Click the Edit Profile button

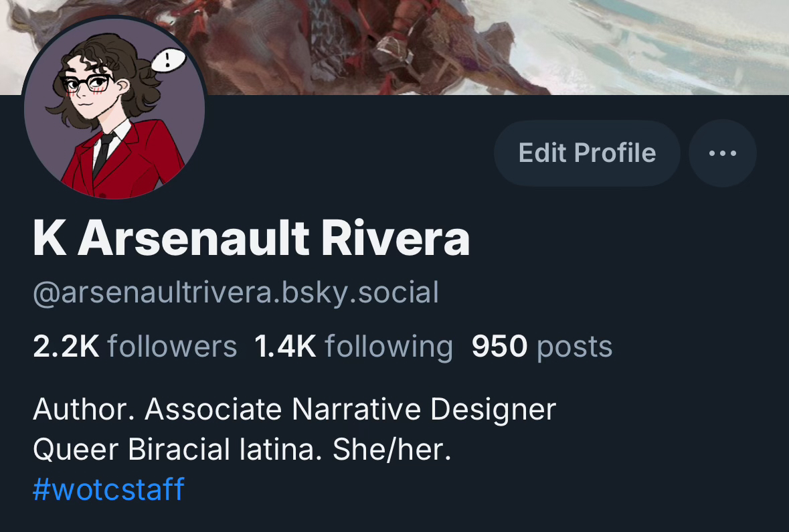[x=587, y=153]
